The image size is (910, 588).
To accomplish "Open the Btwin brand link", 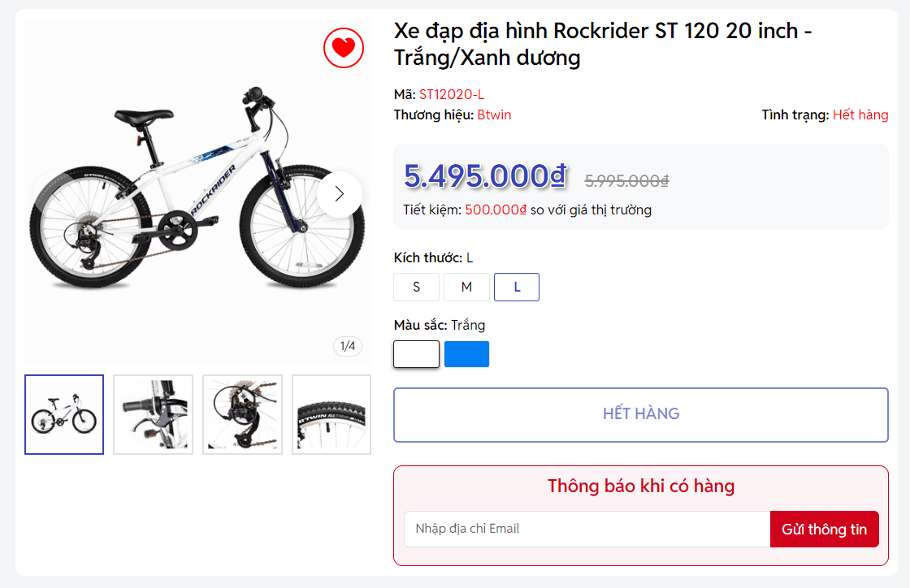I will click(x=494, y=115).
